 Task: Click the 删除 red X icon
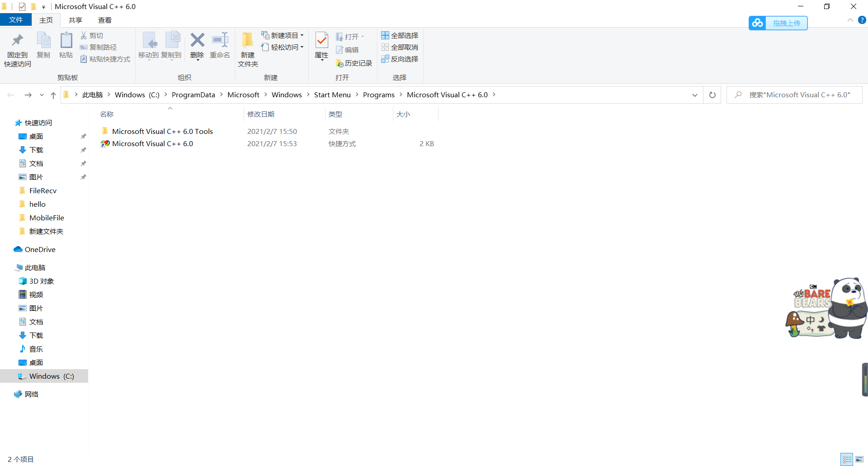197,40
